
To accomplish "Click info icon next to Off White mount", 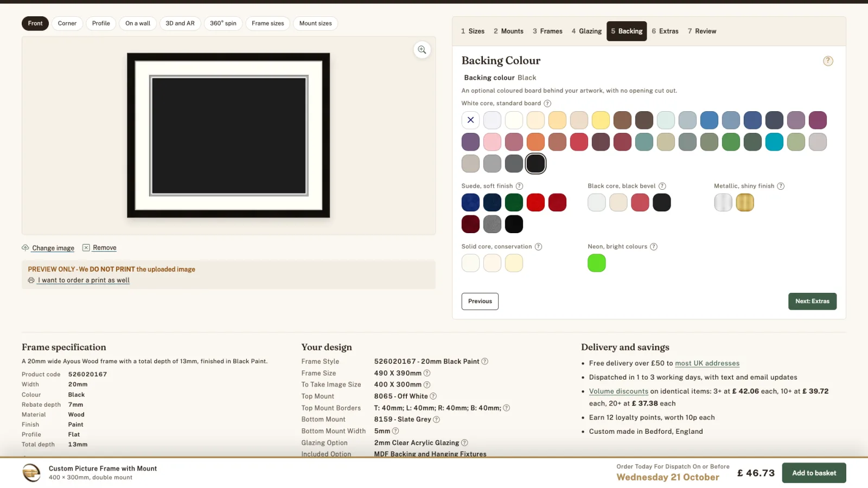I will [433, 396].
